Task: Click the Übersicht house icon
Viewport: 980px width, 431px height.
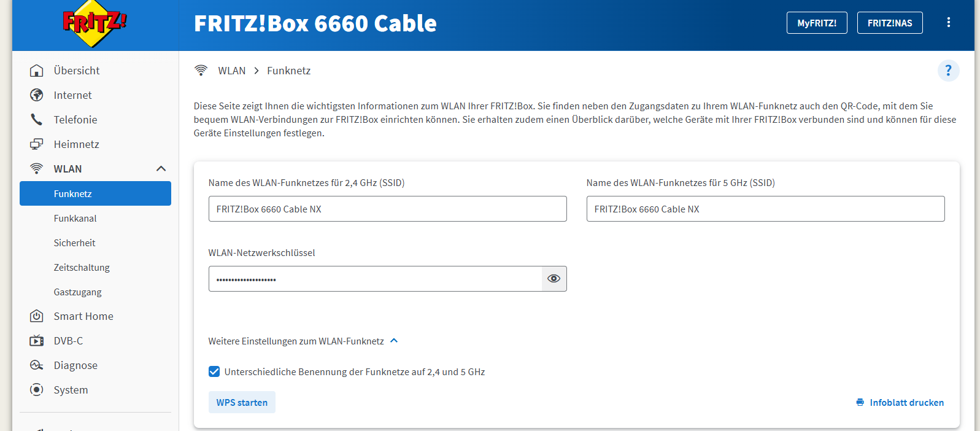Action: [x=37, y=71]
